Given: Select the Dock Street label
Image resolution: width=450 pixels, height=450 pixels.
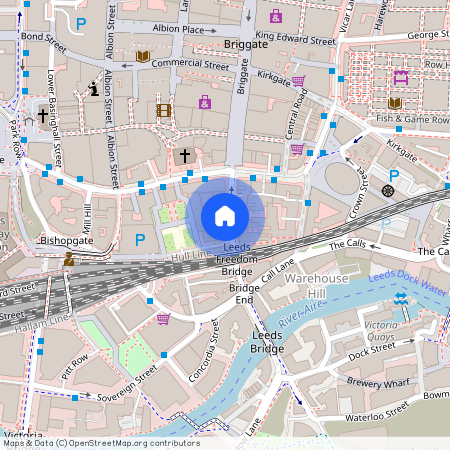Looking at the screenshot, I should [x=372, y=352].
